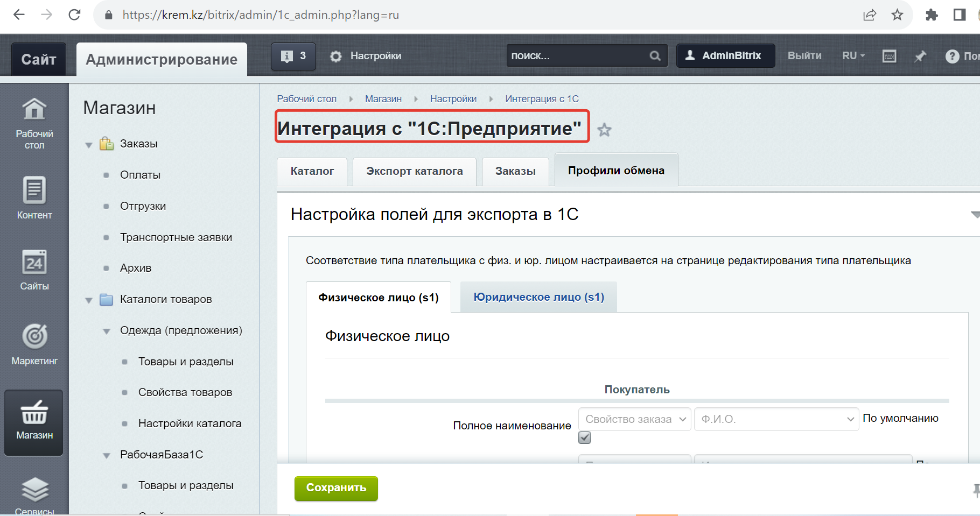Screen dimensions: 980x516
Task: Click the browser address bar URL
Action: (x=261, y=15)
